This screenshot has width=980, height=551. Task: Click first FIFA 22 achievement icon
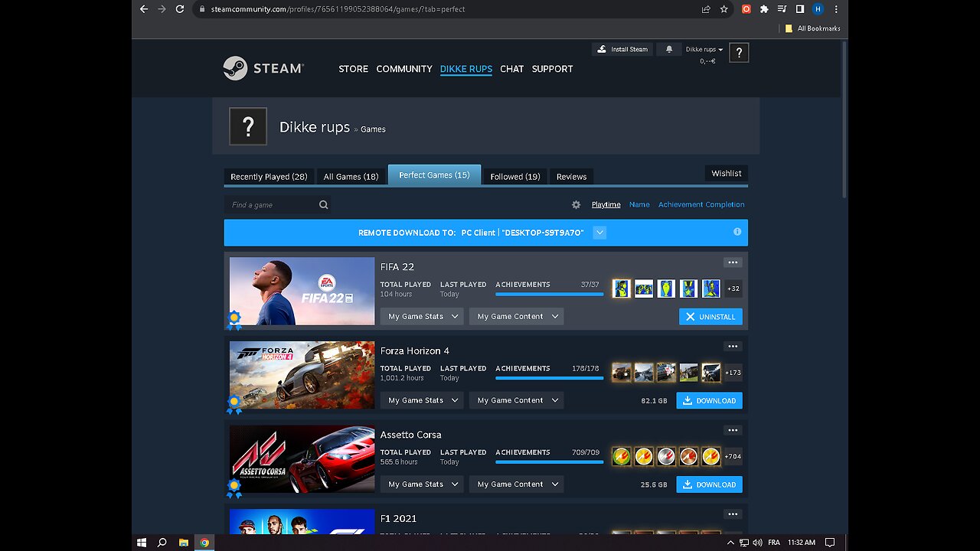point(622,289)
